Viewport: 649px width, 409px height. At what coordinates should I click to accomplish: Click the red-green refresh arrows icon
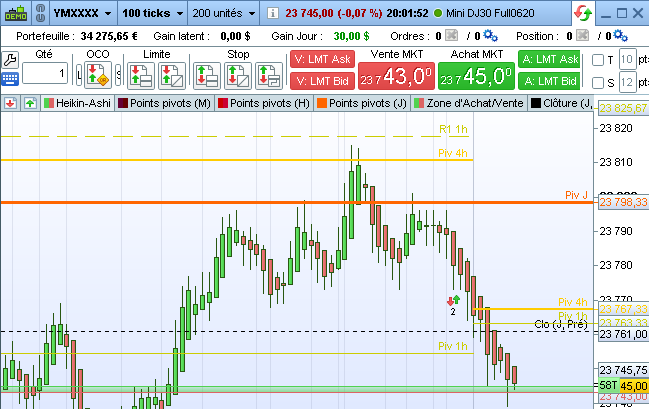click(583, 13)
